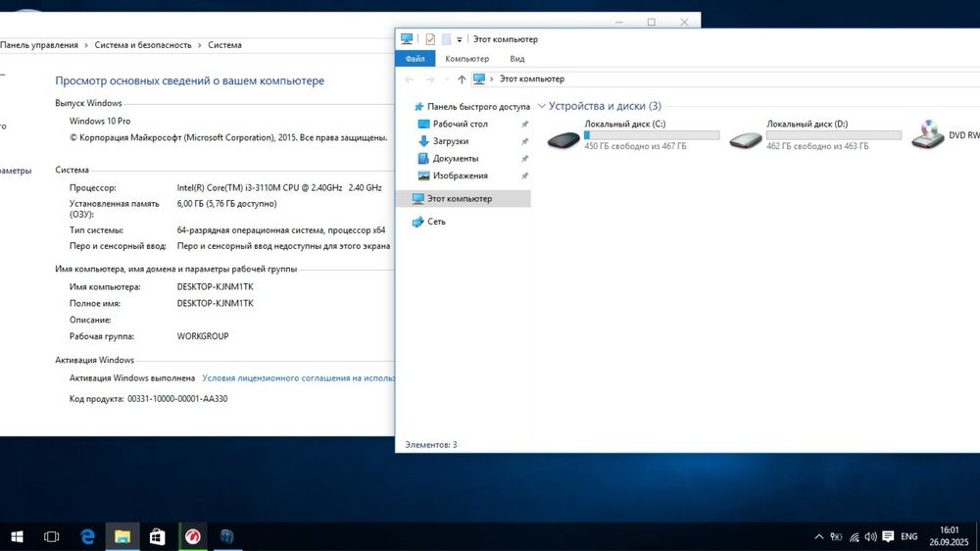Click the computer icon in Explorer title bar
The width and height of the screenshot is (980, 551).
click(x=407, y=39)
